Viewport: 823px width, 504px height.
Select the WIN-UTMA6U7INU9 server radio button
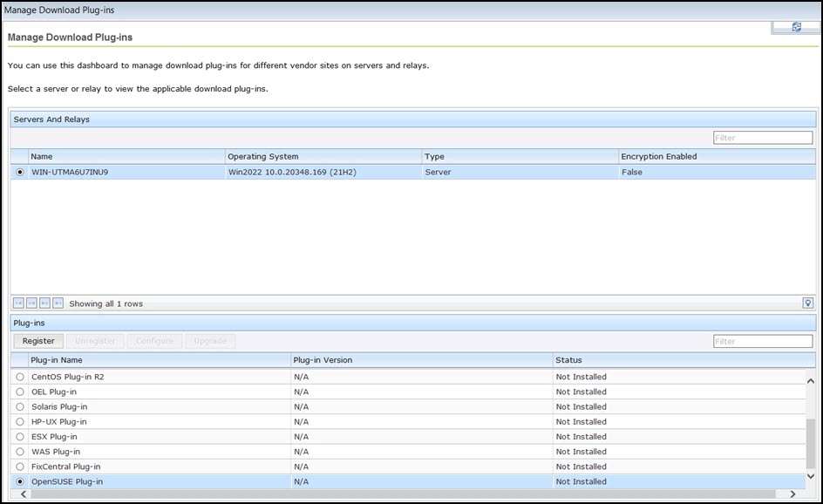(x=20, y=173)
